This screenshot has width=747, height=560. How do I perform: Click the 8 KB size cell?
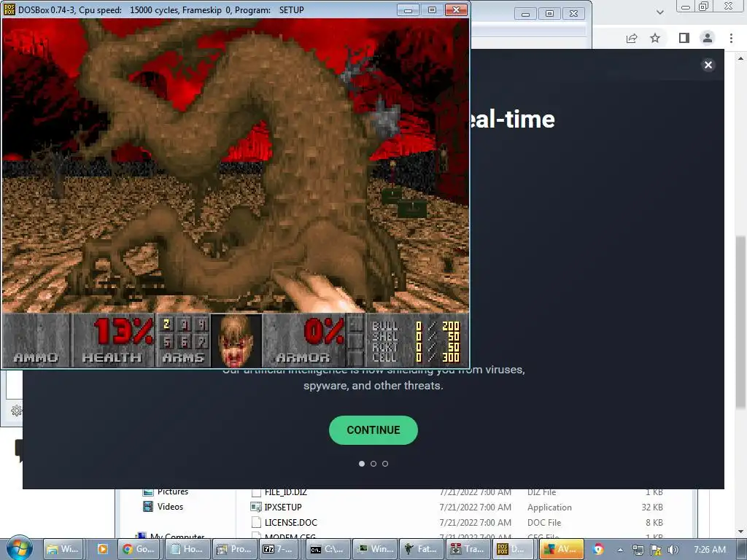654,522
